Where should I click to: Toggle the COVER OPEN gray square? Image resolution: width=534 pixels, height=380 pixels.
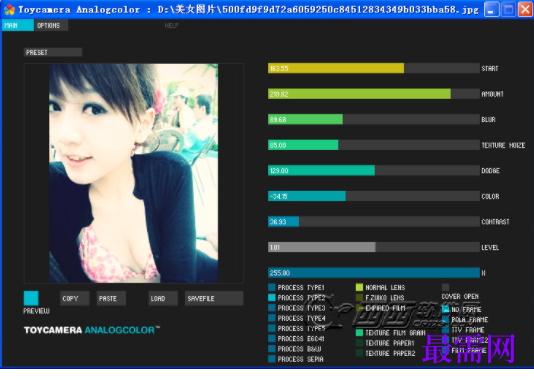(x=445, y=287)
